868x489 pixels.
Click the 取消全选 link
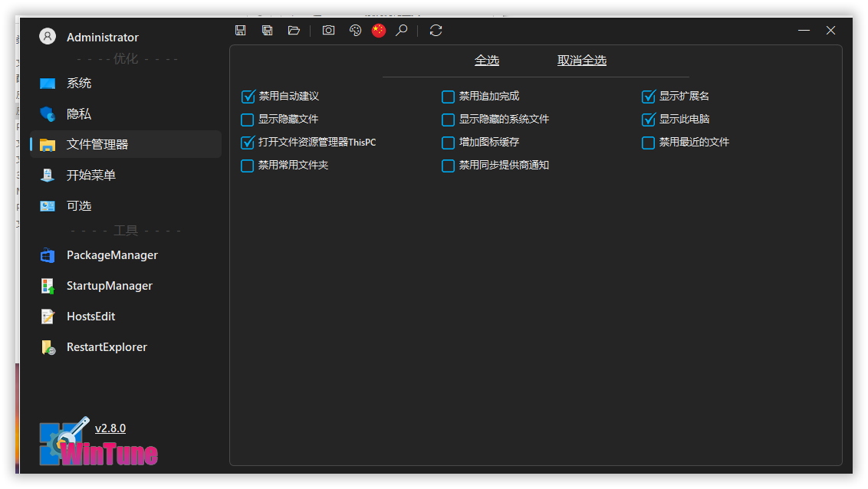[582, 61]
